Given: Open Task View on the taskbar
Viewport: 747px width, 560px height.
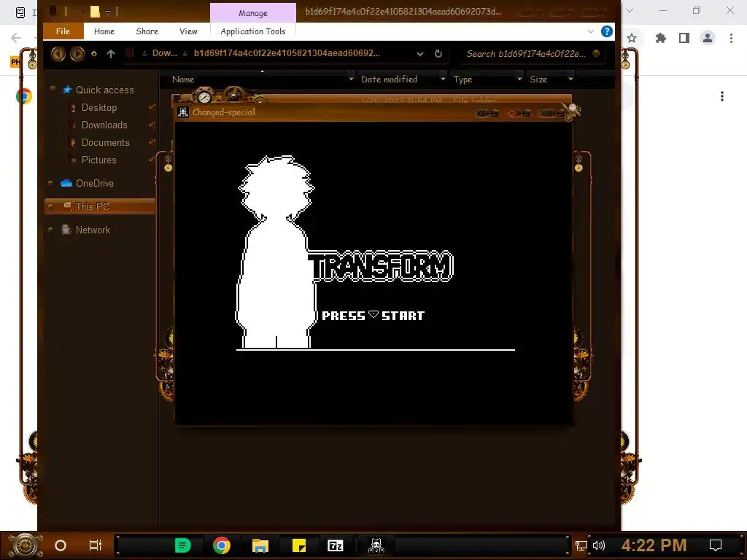Looking at the screenshot, I should point(96,545).
